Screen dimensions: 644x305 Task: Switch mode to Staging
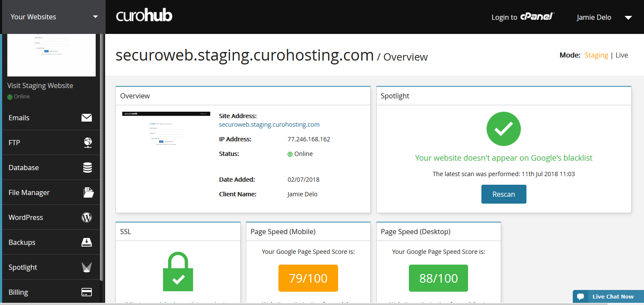pos(596,55)
